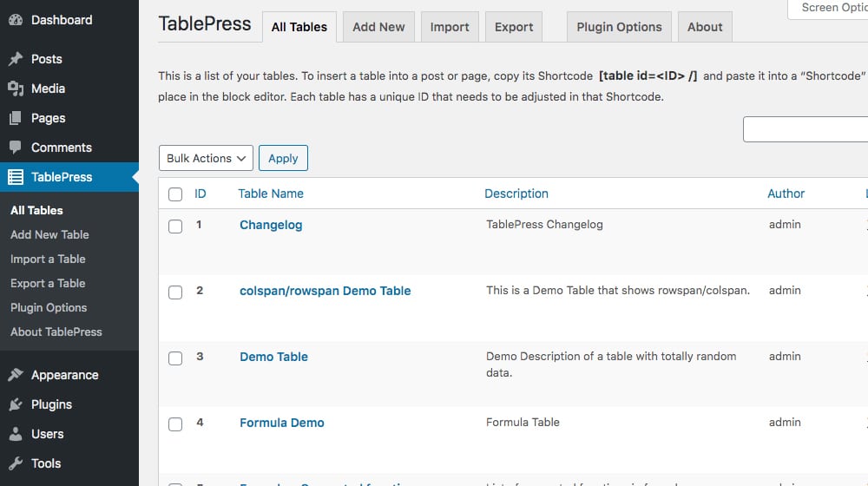Click the Dashboard gauge icon
Image resolution: width=868 pixels, height=486 pixels.
click(16, 20)
